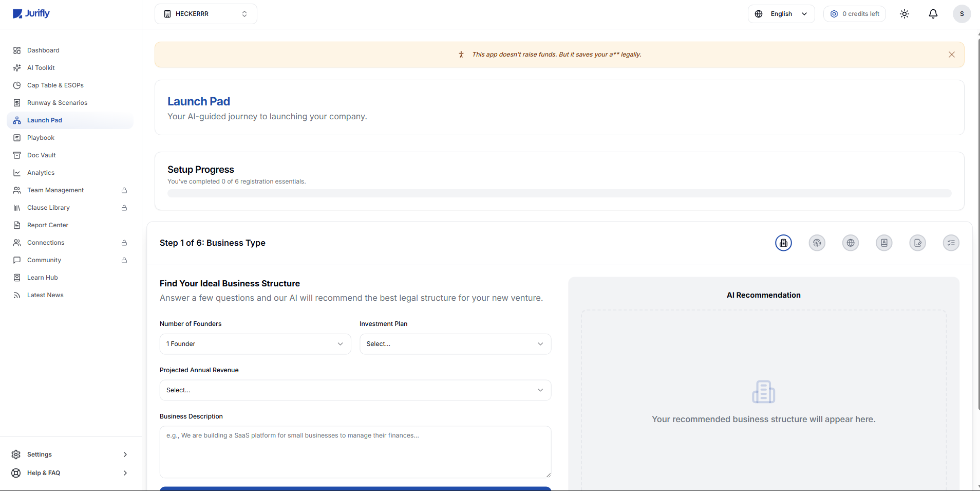Open the checklist step icon
Screen dimensions: 980x491
click(x=951, y=243)
